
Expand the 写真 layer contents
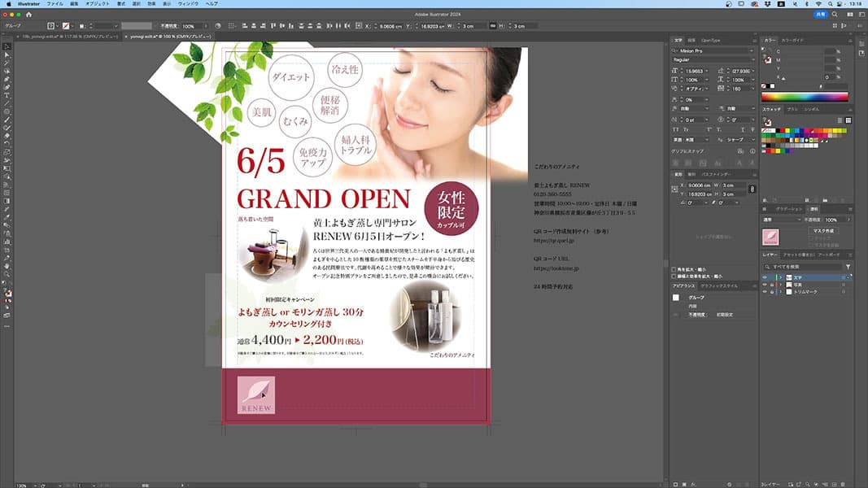pos(780,285)
